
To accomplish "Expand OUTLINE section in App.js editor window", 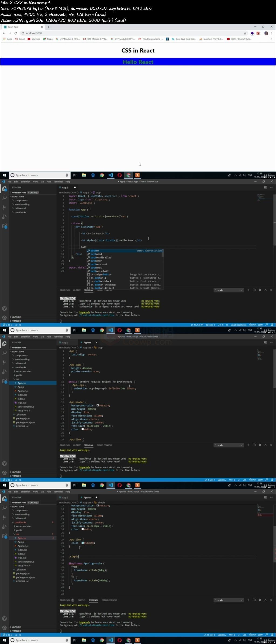I will (16, 317).
